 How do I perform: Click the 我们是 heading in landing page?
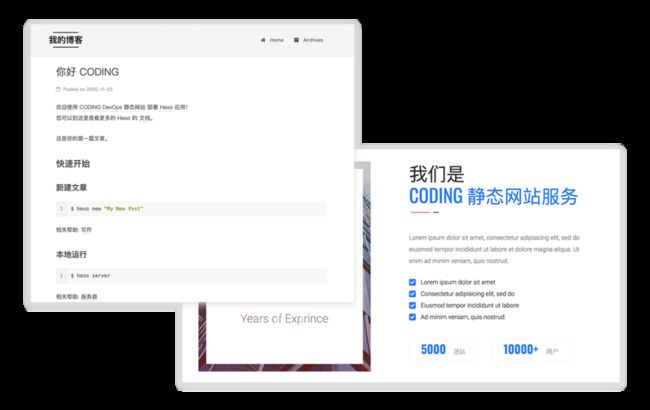(x=437, y=174)
